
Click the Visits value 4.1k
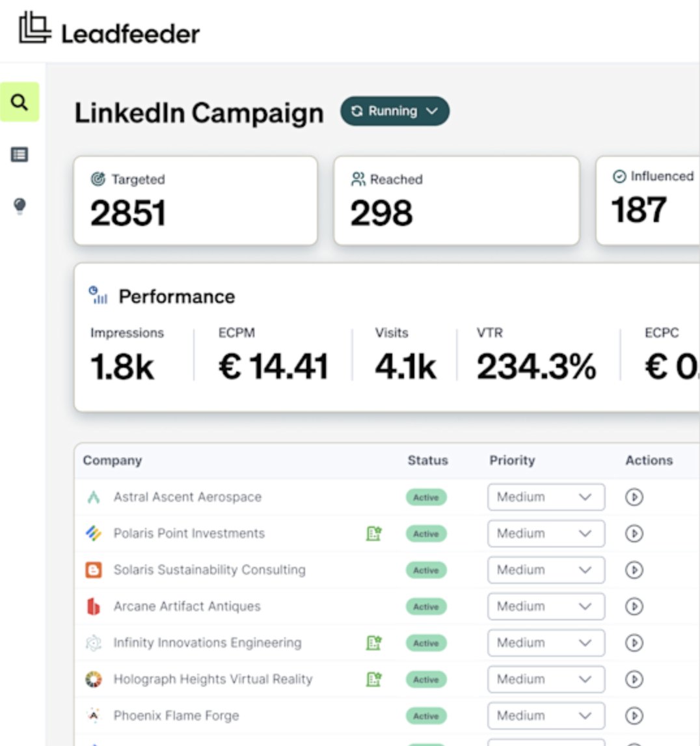coord(405,366)
